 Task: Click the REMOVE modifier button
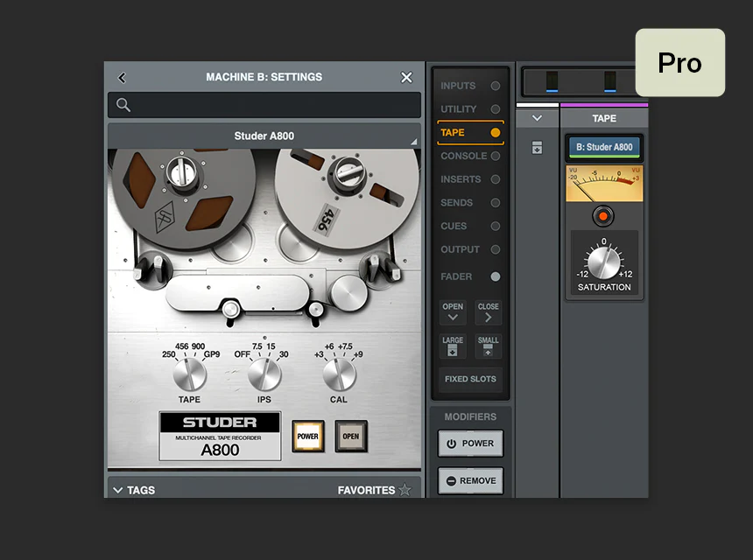point(471,481)
